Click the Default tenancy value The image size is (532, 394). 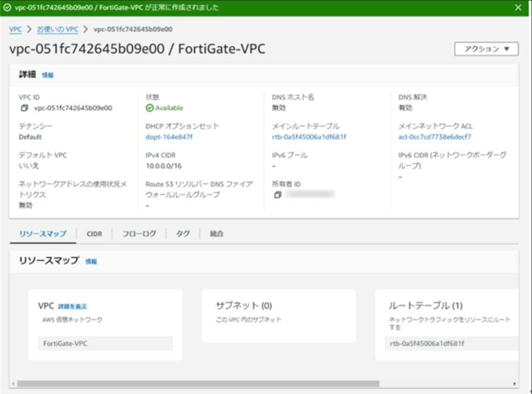click(x=30, y=137)
